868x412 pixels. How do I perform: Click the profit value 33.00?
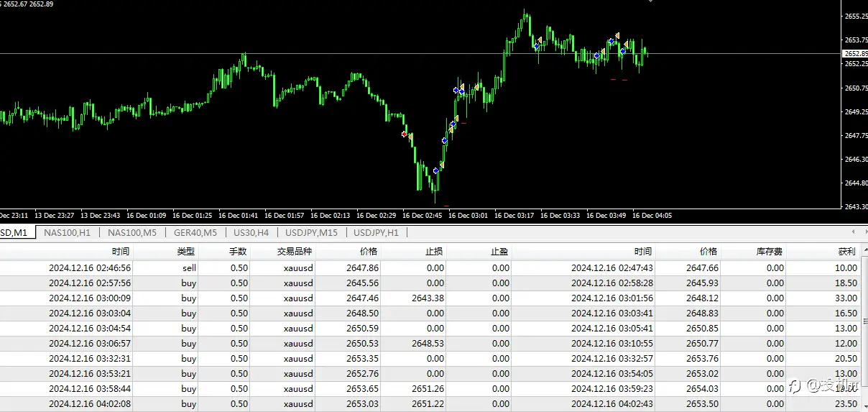tap(846, 298)
